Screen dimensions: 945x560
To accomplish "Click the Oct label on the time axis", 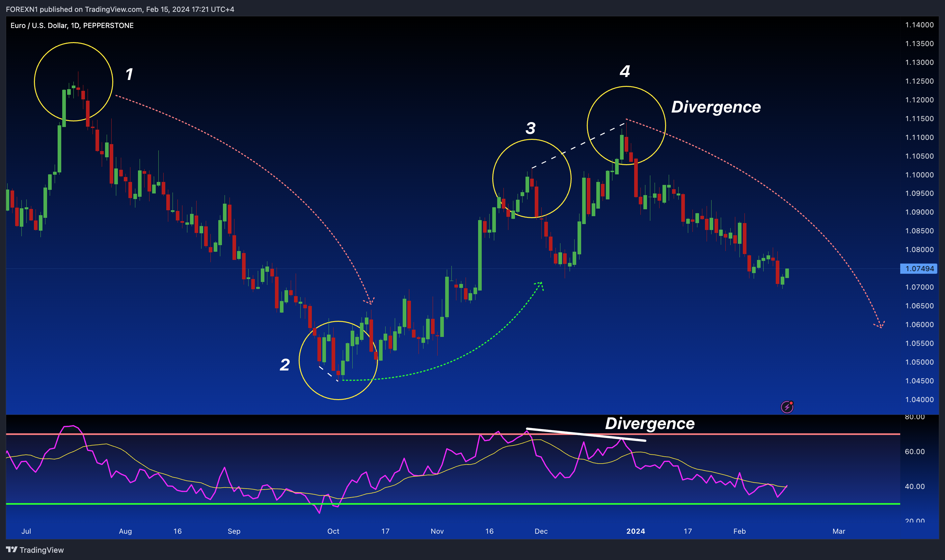I will point(333,531).
